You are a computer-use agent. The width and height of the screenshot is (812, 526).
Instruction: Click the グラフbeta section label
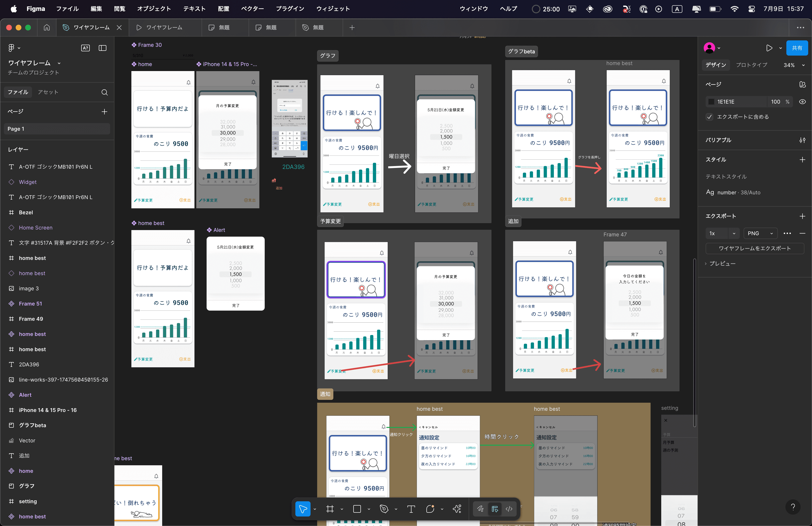point(521,51)
